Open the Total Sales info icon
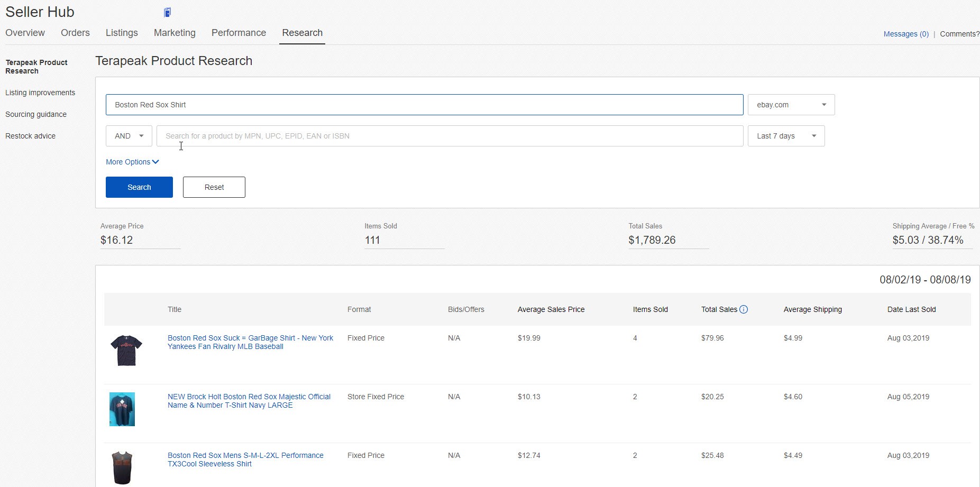Viewport: 980px width, 487px height. [744, 309]
